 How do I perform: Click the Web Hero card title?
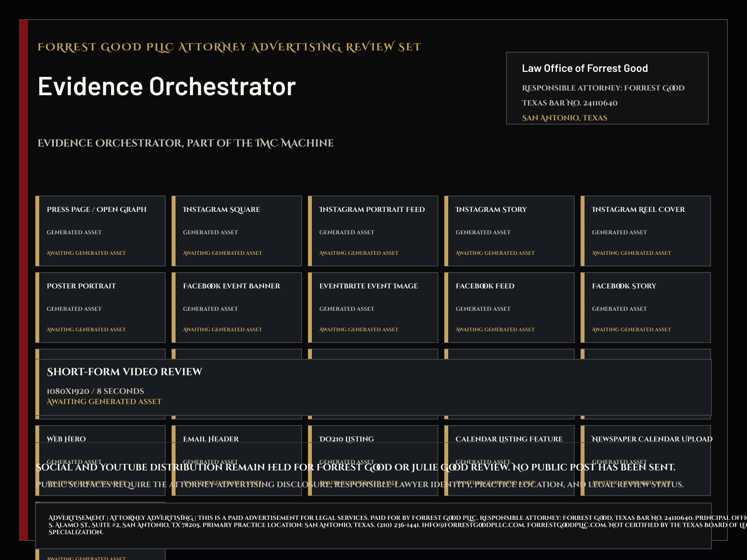tap(66, 439)
